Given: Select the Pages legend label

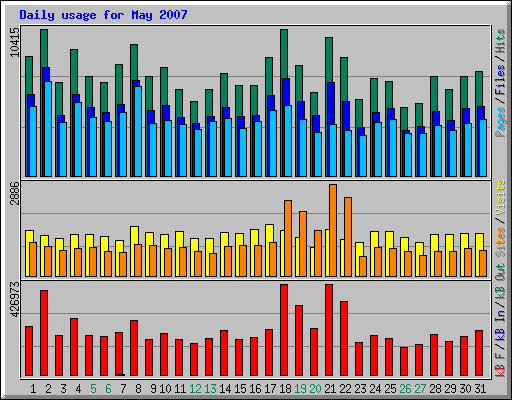Looking at the screenshot, I should click(500, 122).
